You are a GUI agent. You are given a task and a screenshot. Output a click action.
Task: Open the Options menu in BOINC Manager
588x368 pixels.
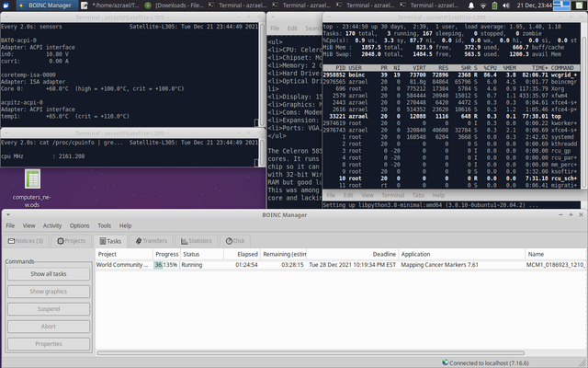point(80,225)
